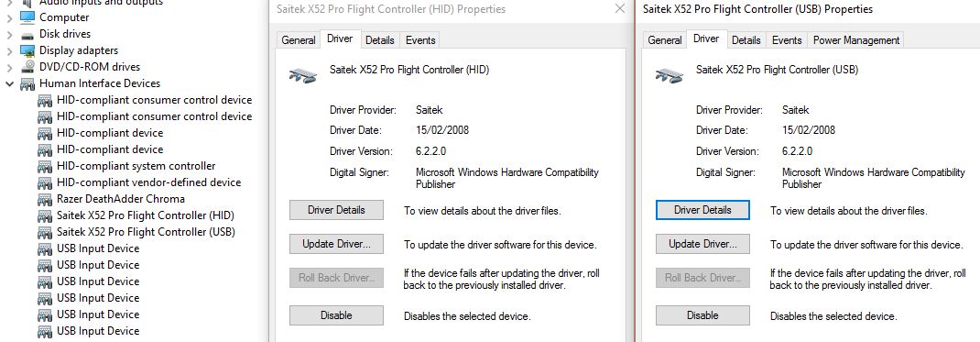The width and height of the screenshot is (980, 342).
Task: Click Roll Back Driver in HID Properties
Action: pyautogui.click(x=336, y=278)
